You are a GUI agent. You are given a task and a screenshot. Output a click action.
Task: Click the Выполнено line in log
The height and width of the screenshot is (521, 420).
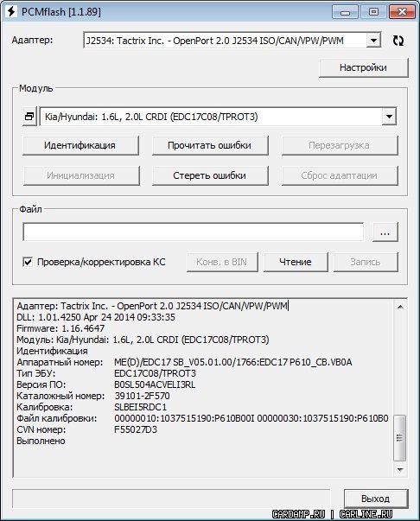41,441
